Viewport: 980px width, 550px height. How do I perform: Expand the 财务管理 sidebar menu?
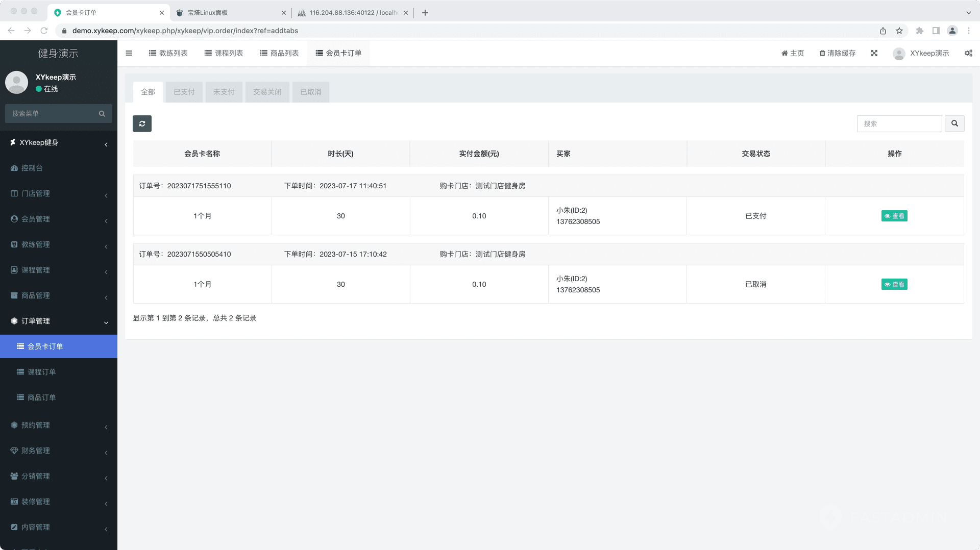[x=59, y=451]
